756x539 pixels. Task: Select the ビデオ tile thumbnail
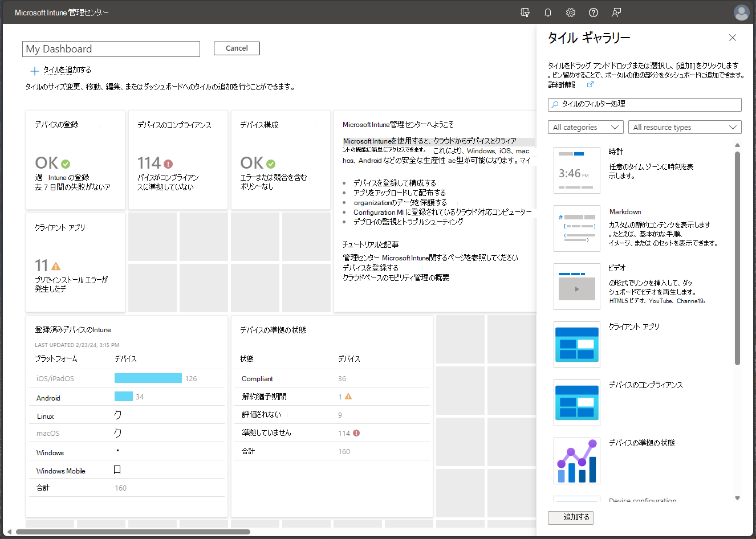pos(577,287)
